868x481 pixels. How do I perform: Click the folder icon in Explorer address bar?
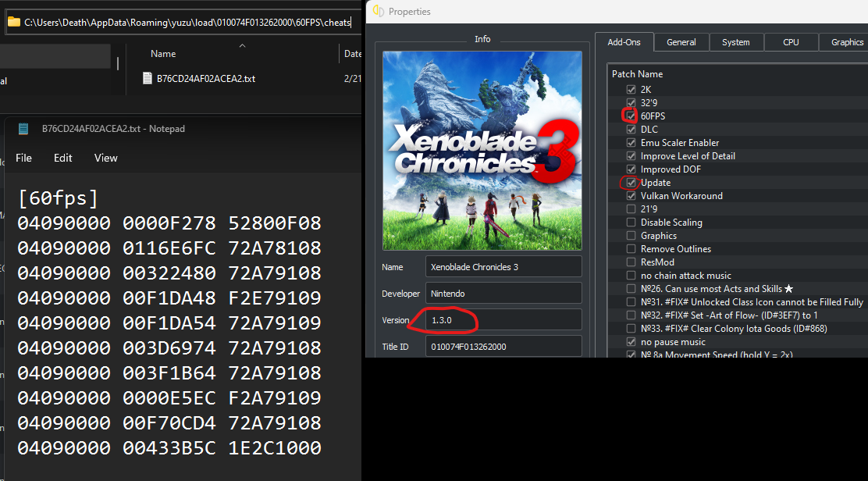tap(14, 22)
